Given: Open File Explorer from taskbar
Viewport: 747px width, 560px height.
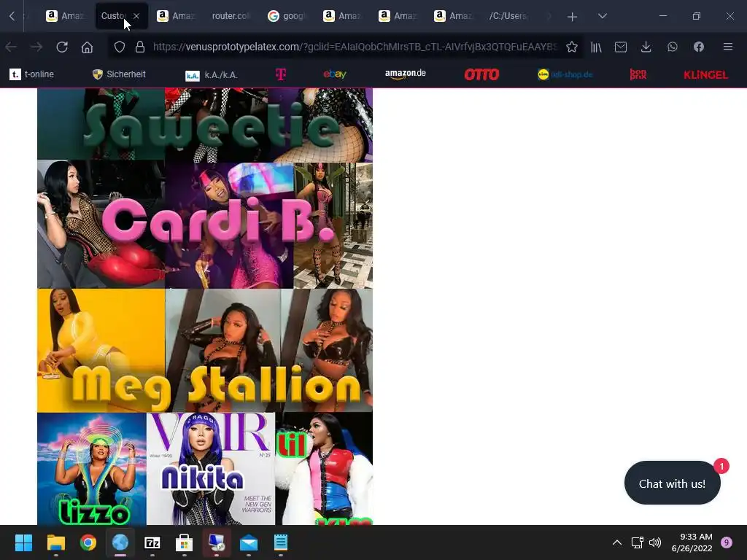Looking at the screenshot, I should (x=55, y=542).
